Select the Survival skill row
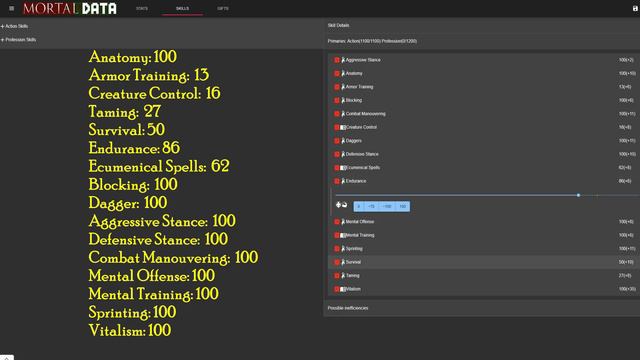Screen dimensions: 640x360 (x=484, y=262)
